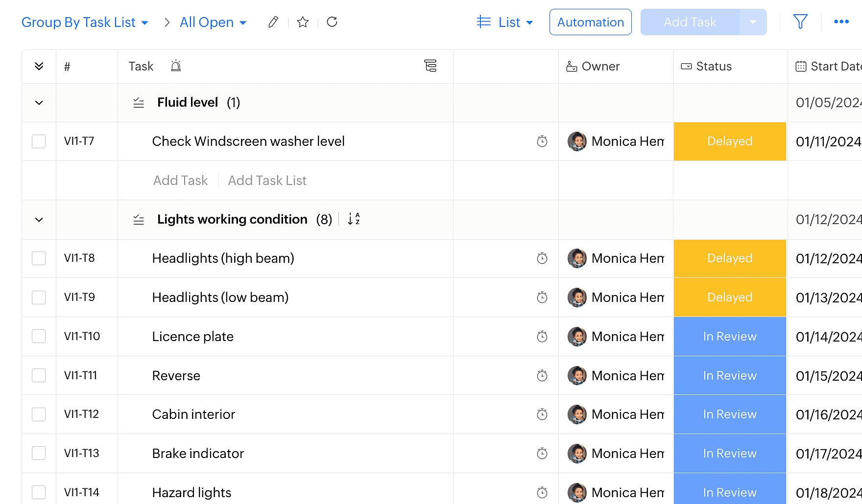Click the column hierarchy icon in Task header
This screenshot has height=504, width=862.
[431, 66]
